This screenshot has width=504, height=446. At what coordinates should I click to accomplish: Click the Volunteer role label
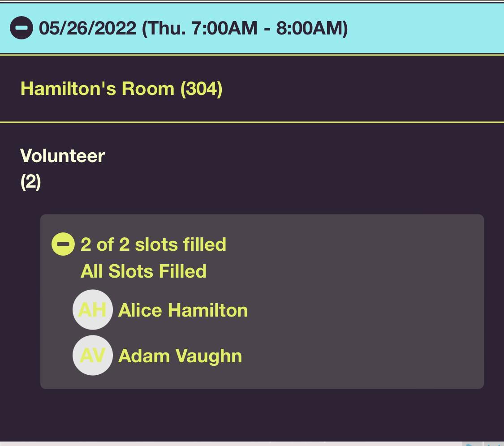point(63,156)
